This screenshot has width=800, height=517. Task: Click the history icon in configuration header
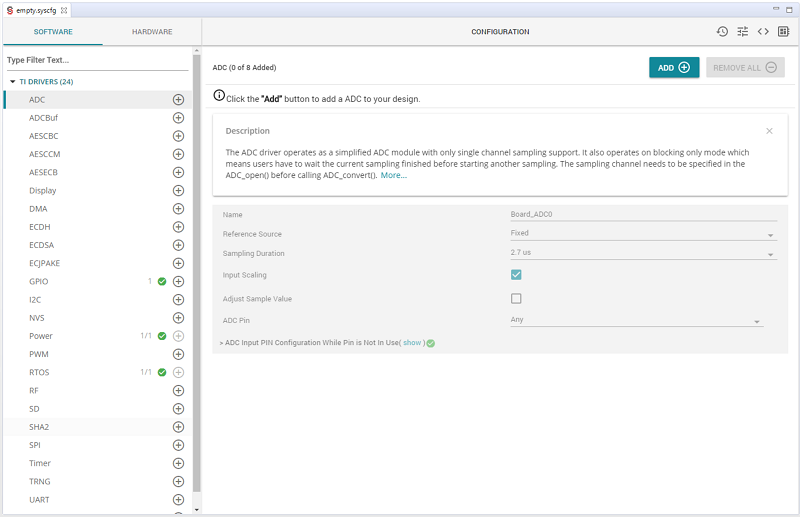point(722,32)
